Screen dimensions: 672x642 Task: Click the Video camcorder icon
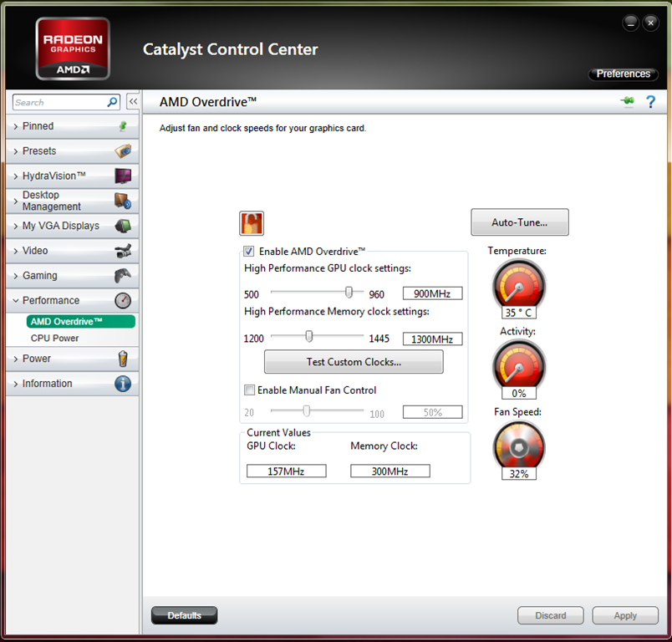123,251
